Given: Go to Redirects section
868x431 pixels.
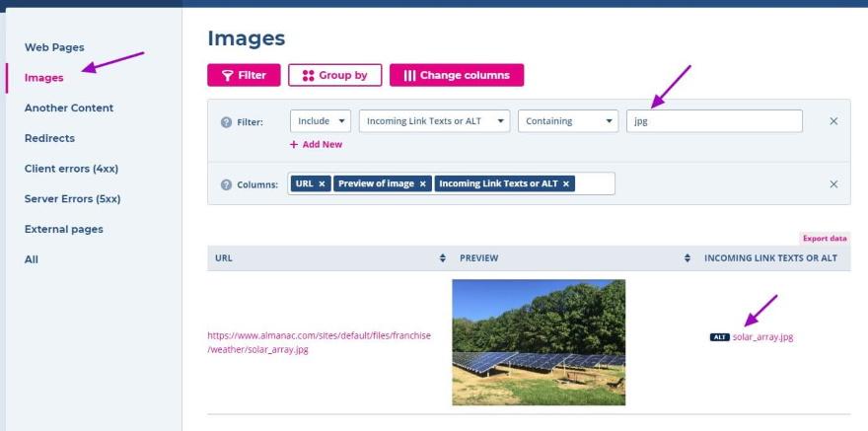Looking at the screenshot, I should (49, 138).
